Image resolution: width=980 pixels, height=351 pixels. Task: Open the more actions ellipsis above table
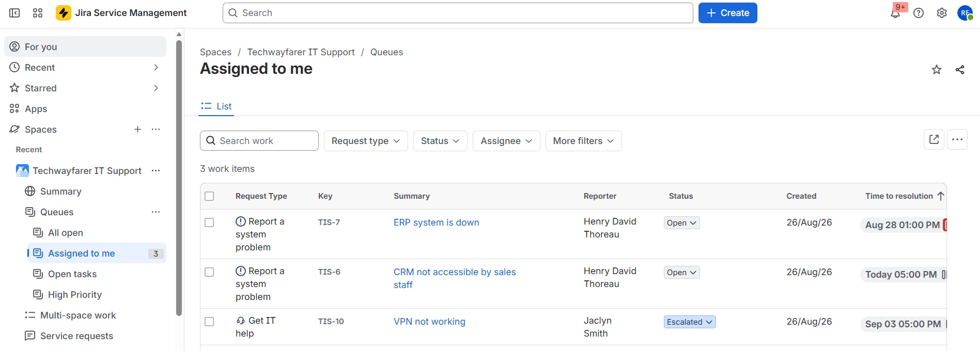point(957,139)
